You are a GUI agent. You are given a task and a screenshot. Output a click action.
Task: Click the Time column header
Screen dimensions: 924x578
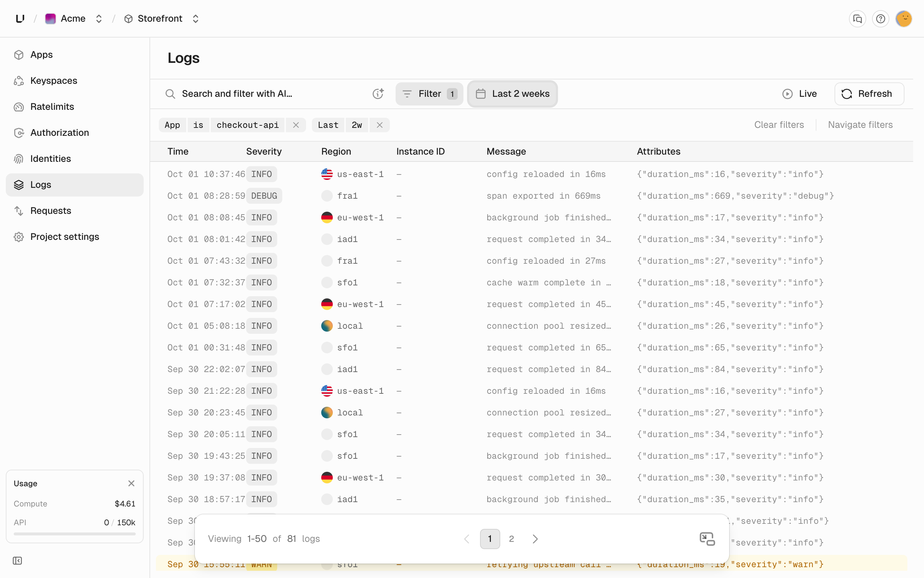pyautogui.click(x=178, y=151)
